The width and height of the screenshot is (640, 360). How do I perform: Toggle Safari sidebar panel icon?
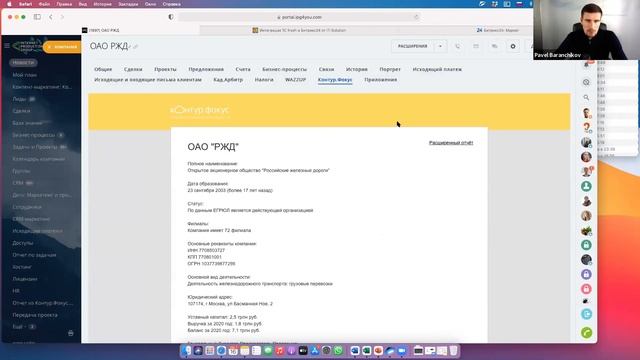[x=37, y=17]
